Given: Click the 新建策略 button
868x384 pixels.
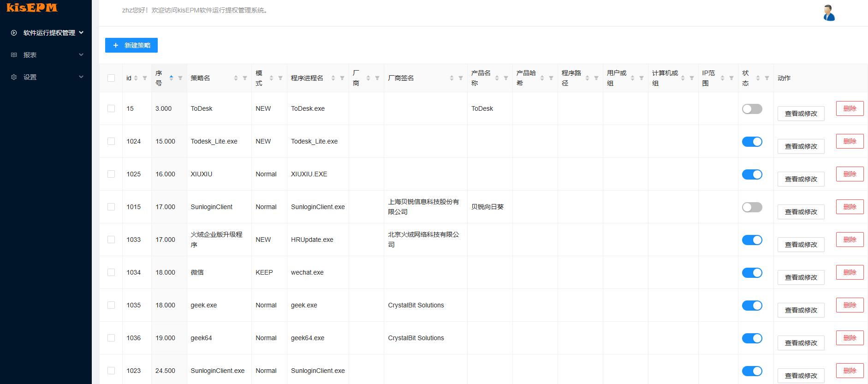Looking at the screenshot, I should pyautogui.click(x=131, y=45).
